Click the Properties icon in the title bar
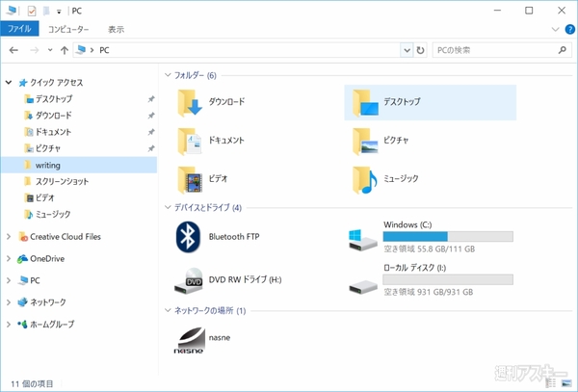The image size is (578, 392). (32, 11)
